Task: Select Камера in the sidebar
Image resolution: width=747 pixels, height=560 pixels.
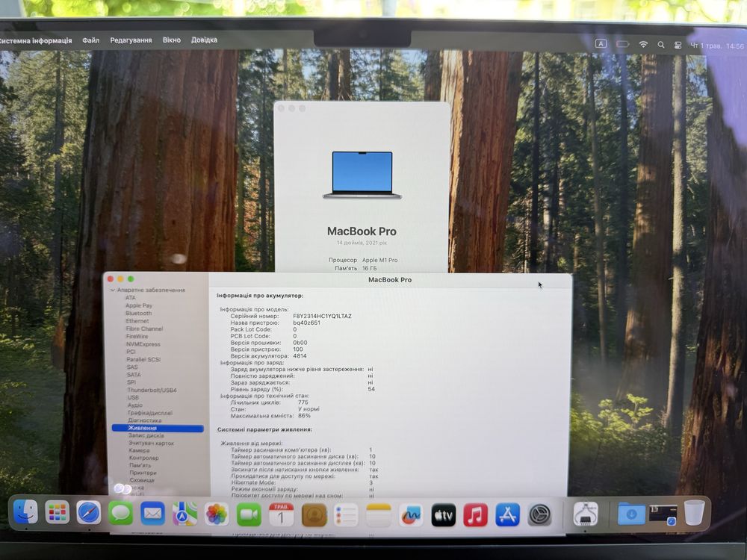Action: [x=139, y=450]
